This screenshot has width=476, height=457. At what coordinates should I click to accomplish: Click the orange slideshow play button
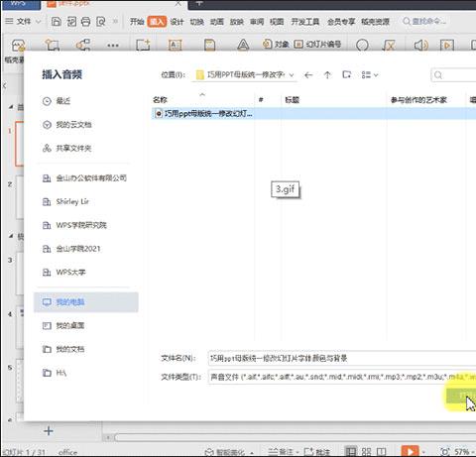coord(410,451)
